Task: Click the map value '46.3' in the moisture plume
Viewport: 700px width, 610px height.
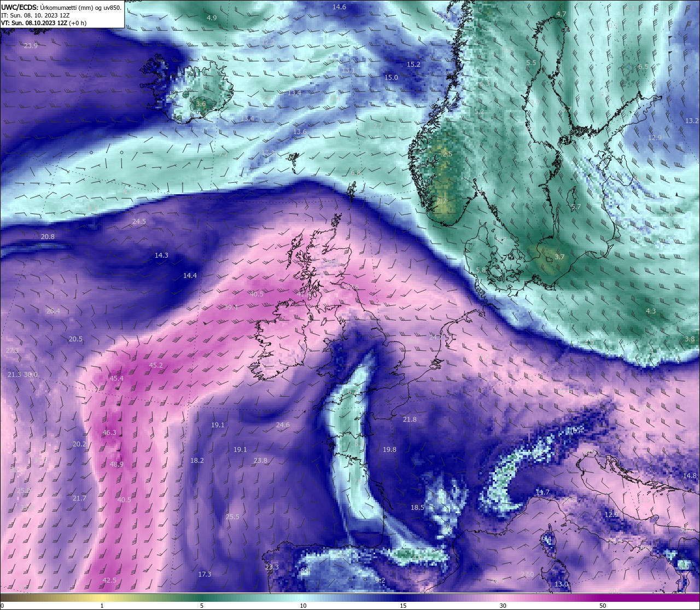Action: pyautogui.click(x=109, y=432)
